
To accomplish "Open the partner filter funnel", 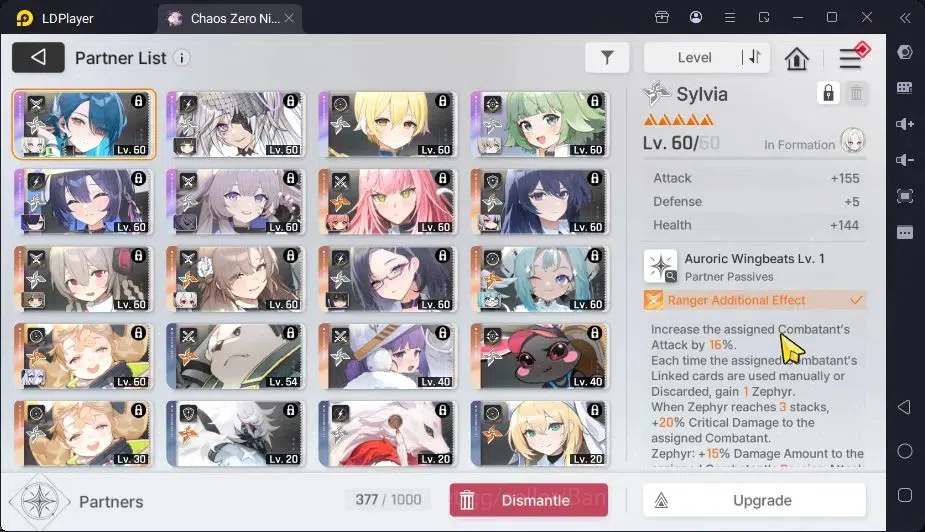I will pos(607,57).
